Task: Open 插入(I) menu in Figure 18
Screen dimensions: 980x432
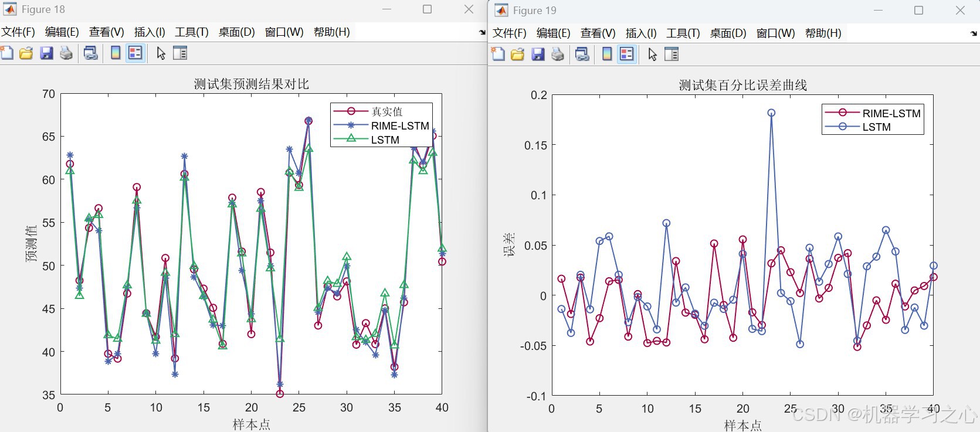Action: [x=150, y=32]
